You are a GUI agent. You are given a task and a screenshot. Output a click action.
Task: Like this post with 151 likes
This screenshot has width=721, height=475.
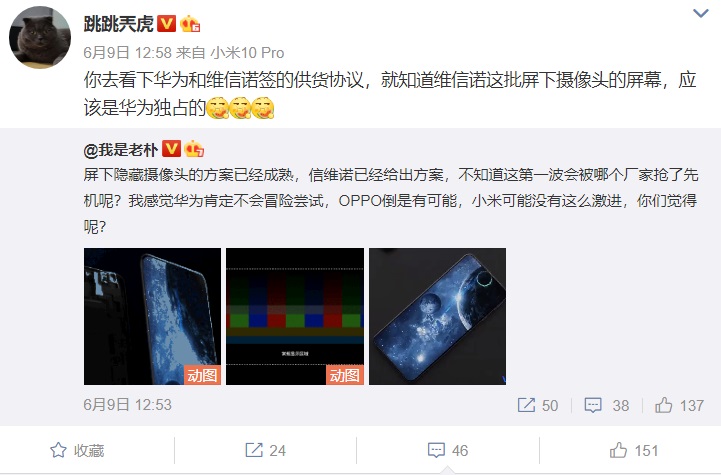(634, 450)
